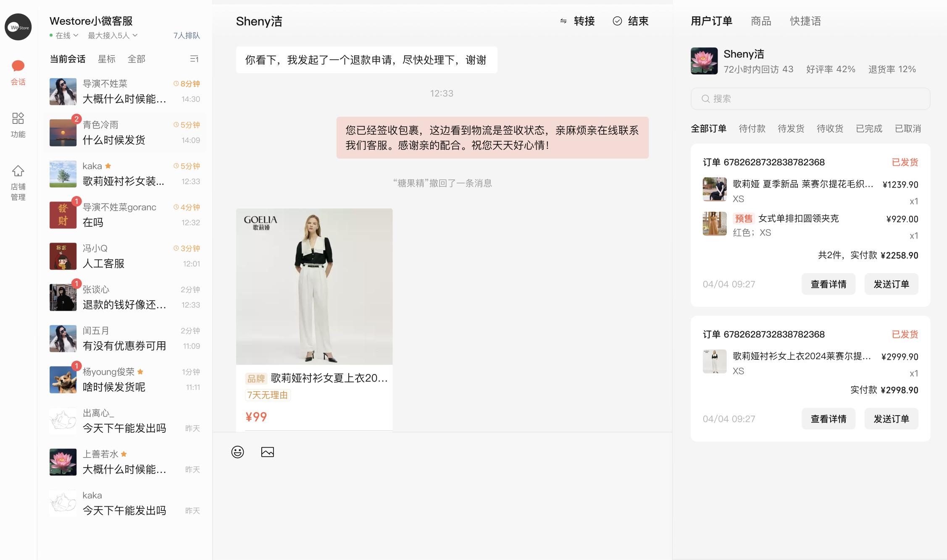Filter orders by 已完成
The width and height of the screenshot is (947, 560).
(869, 128)
